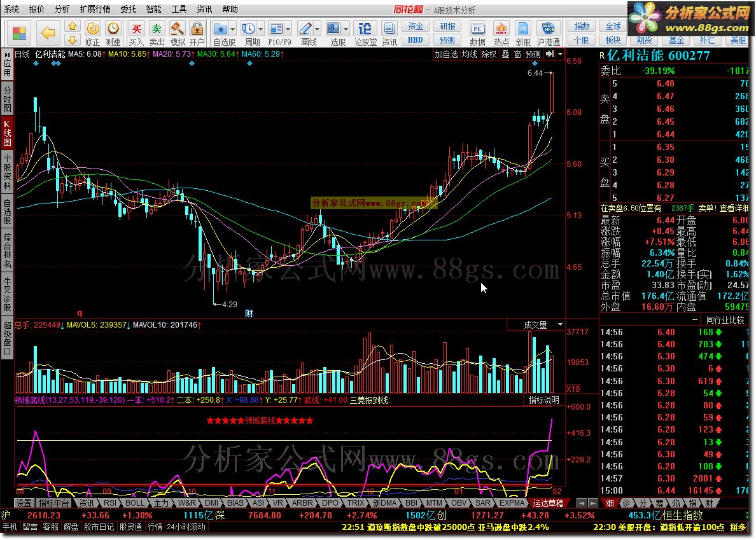
Task: Toggle the 预测 forecast on chart header
Action: coord(533,54)
